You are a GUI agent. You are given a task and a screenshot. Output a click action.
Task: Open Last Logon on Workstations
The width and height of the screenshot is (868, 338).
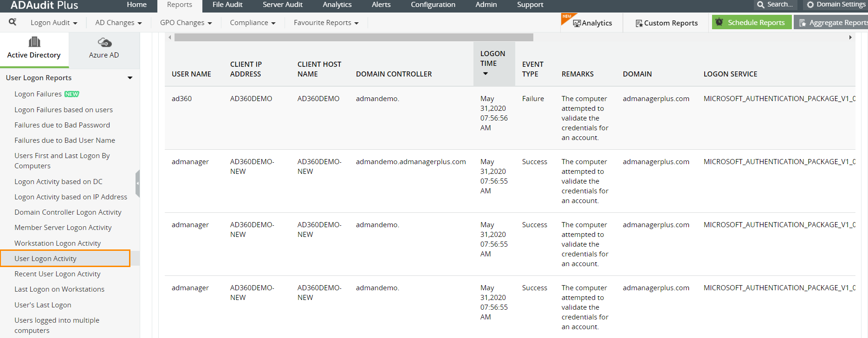[59, 289]
